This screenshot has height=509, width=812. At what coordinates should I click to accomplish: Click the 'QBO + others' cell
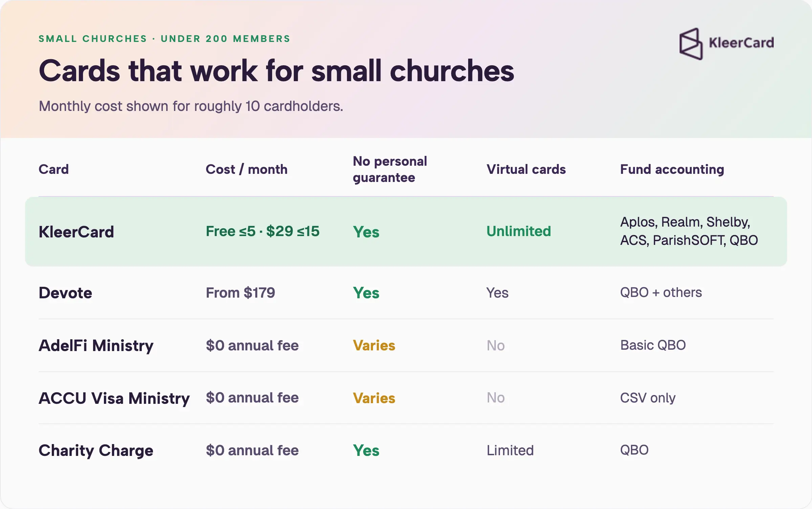661,293
